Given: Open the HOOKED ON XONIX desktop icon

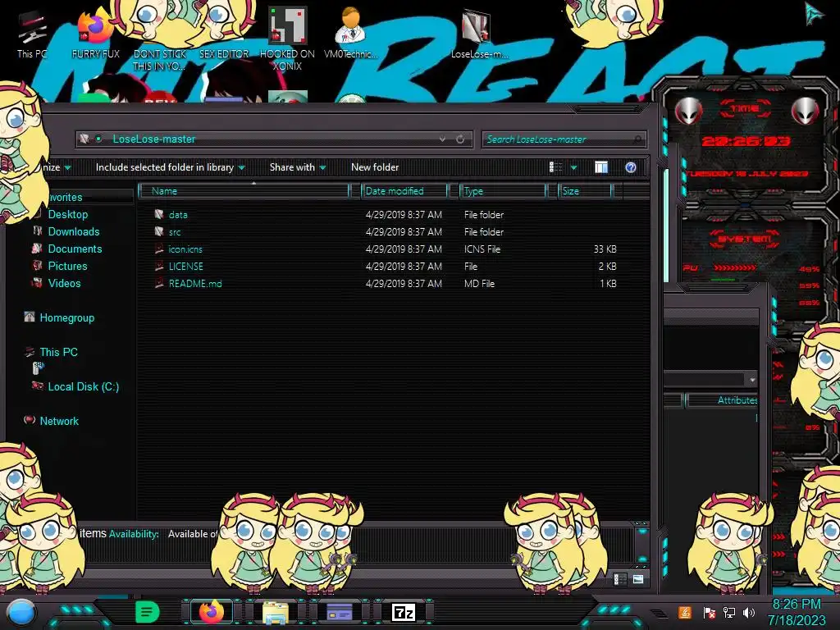Looking at the screenshot, I should (287, 39).
